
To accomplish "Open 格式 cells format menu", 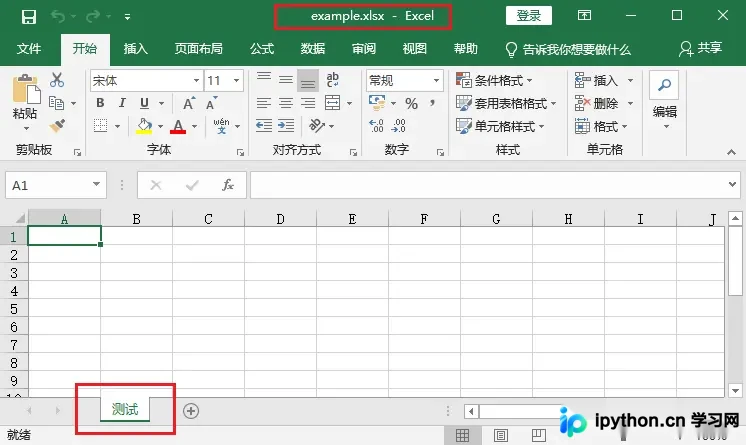I will [x=601, y=126].
